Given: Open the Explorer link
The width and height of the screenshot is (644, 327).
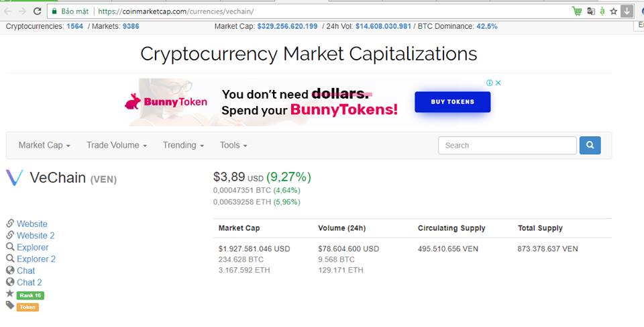Looking at the screenshot, I should [x=32, y=247].
